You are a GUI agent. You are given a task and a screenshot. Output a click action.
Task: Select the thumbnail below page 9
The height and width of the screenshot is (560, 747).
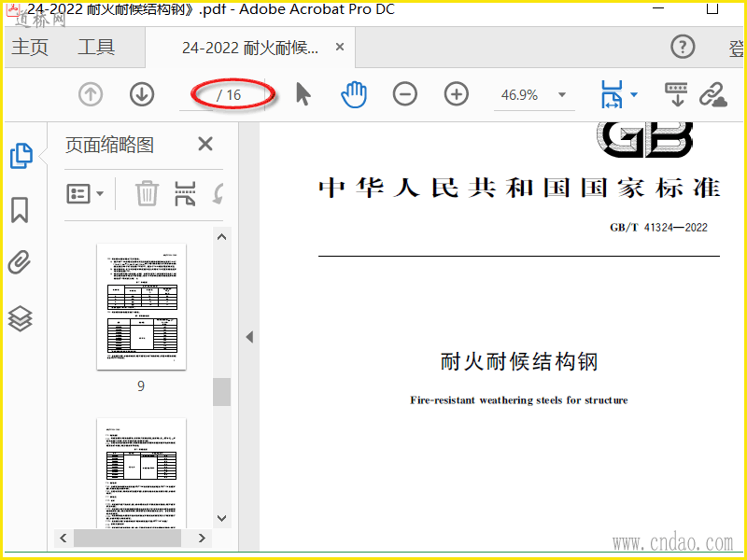142,472
